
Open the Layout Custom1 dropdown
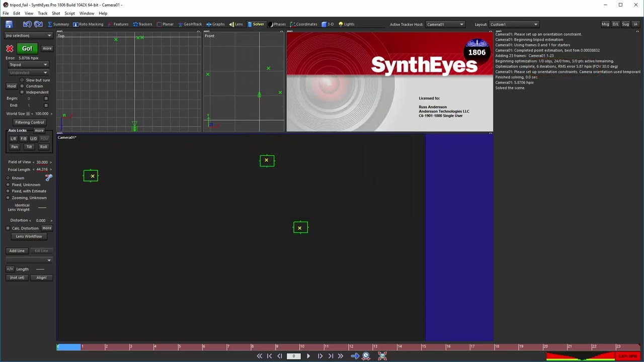(x=514, y=24)
